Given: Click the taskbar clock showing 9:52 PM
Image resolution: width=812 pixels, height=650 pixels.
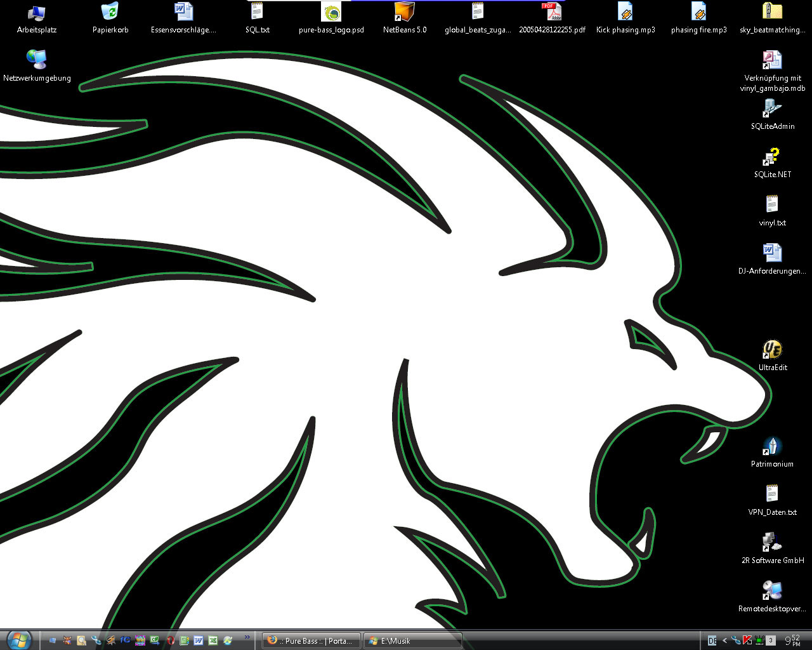Looking at the screenshot, I should click(792, 640).
